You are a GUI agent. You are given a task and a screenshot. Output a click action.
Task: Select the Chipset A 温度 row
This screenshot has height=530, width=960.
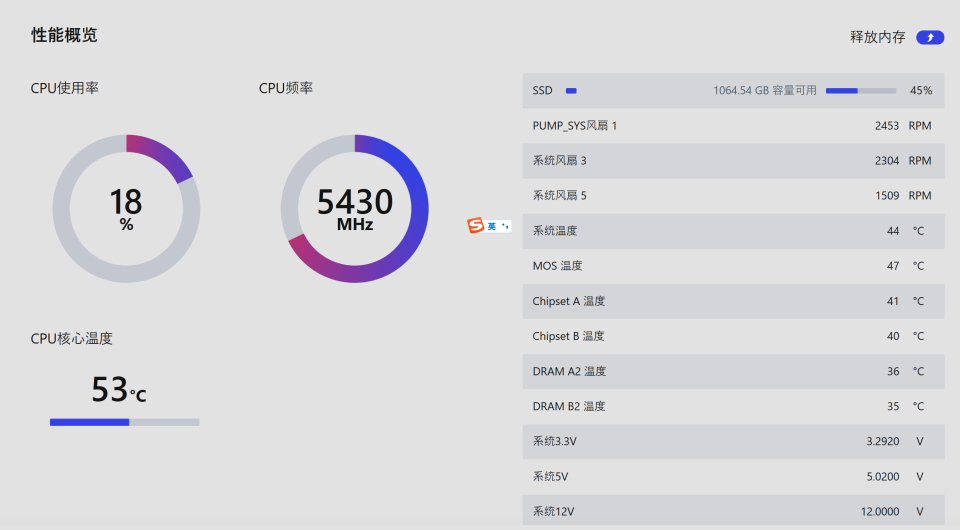(x=732, y=301)
